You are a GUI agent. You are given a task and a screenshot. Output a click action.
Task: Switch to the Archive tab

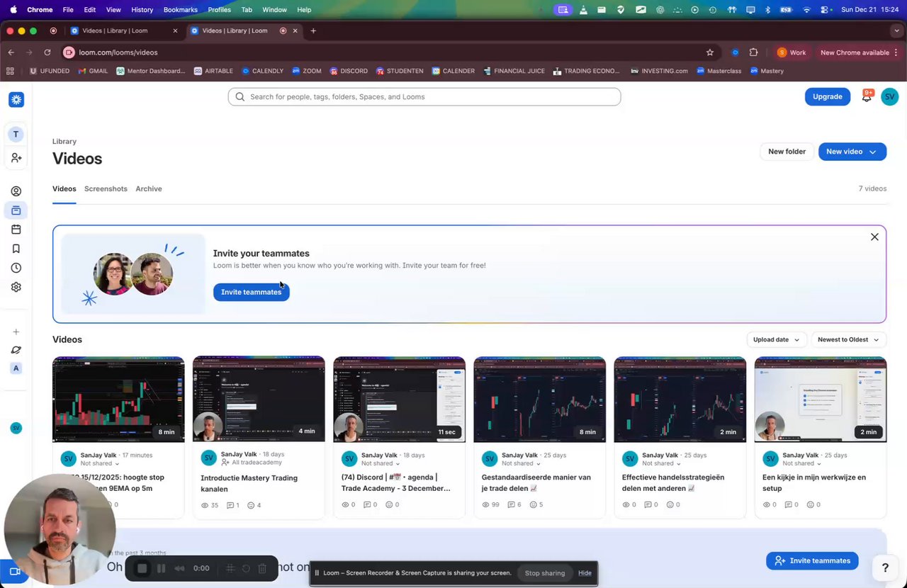tap(149, 189)
